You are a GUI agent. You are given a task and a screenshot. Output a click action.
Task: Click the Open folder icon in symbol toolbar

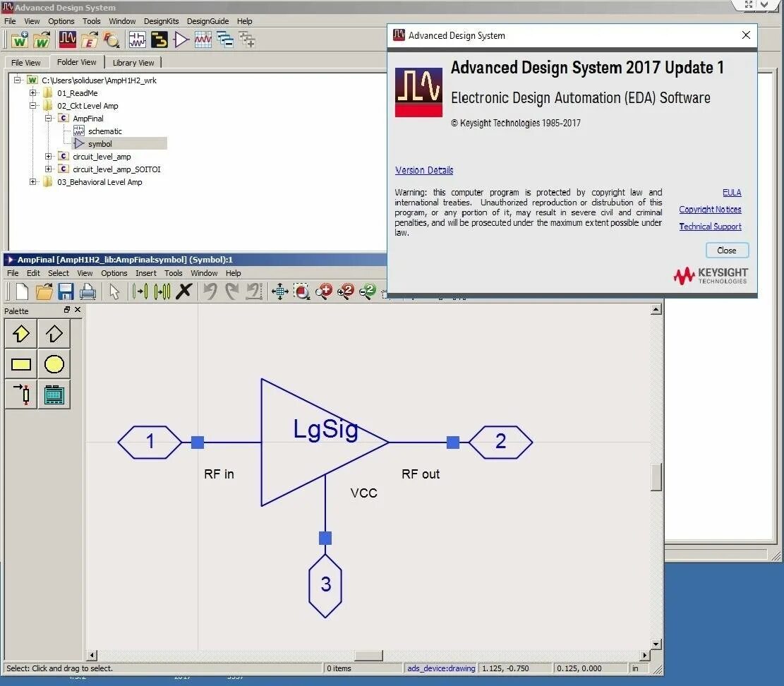tap(44, 291)
